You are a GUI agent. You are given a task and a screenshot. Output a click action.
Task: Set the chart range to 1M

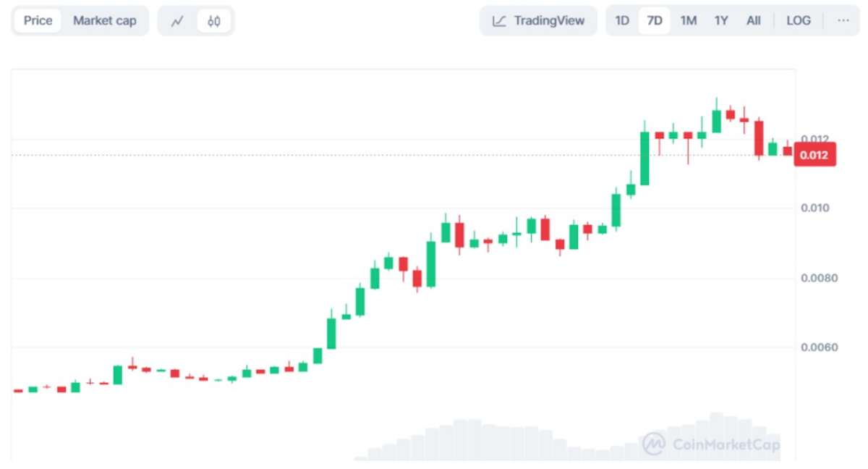[x=688, y=20]
